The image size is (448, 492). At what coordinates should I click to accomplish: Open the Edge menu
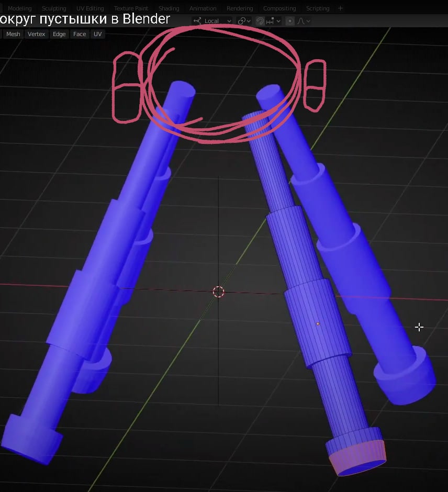tap(59, 34)
